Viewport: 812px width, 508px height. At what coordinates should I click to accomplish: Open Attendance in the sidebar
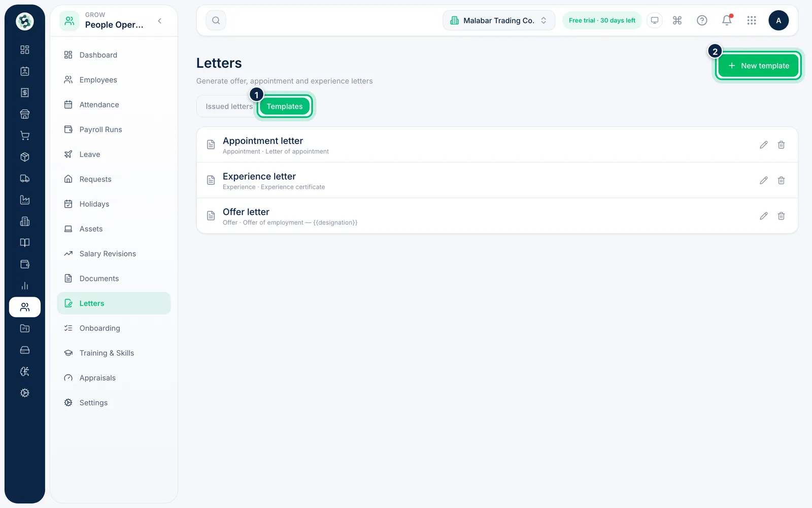[114, 105]
